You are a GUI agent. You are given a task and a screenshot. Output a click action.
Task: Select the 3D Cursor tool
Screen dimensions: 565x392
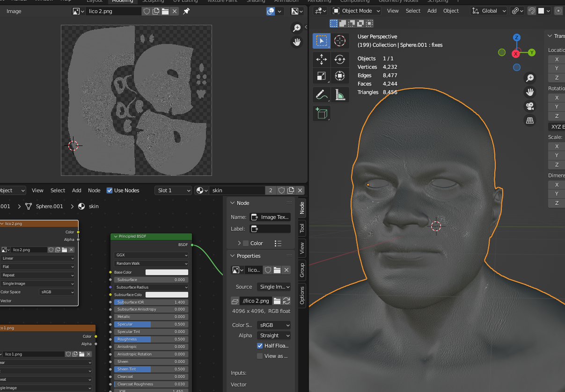click(x=340, y=41)
